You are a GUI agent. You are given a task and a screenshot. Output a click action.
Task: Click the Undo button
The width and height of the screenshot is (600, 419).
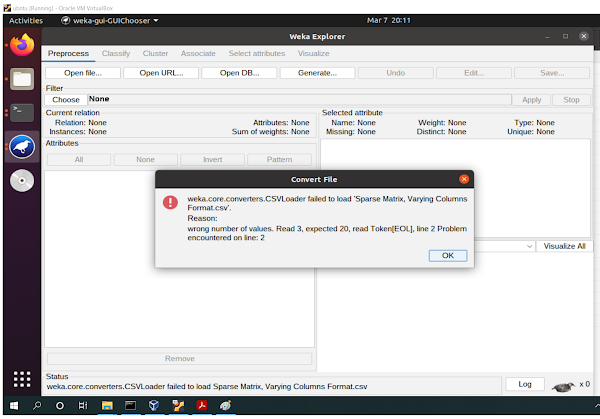point(395,73)
